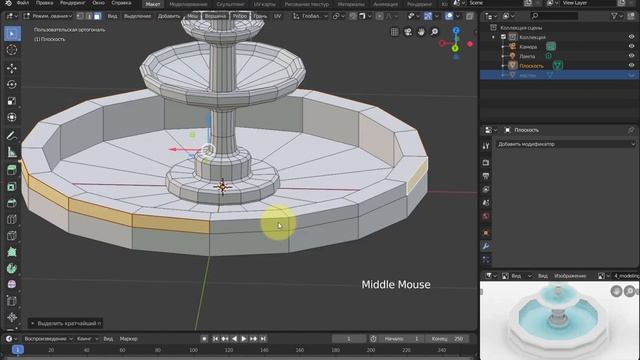This screenshot has width=640, height=360.
Task: Open the outliner display mode dropdown
Action: (508, 16)
